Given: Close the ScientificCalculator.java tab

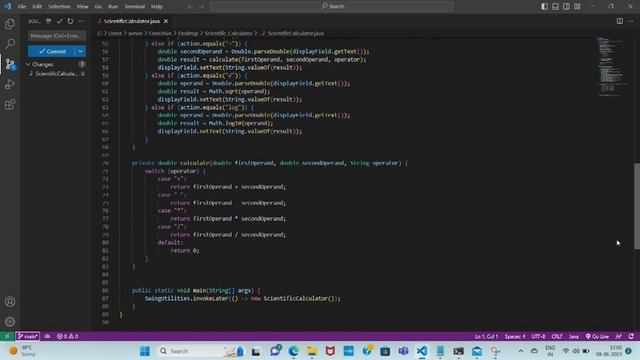Looking at the screenshot, I should 166,21.
